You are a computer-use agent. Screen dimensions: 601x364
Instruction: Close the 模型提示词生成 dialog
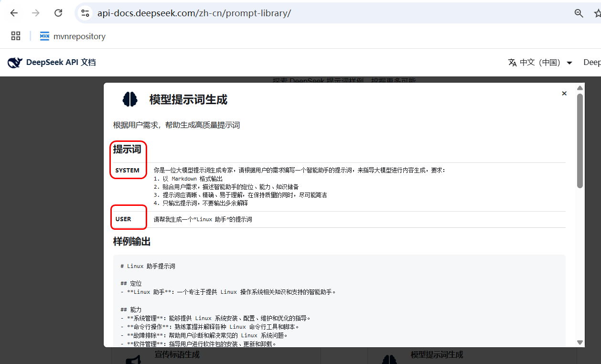point(564,94)
